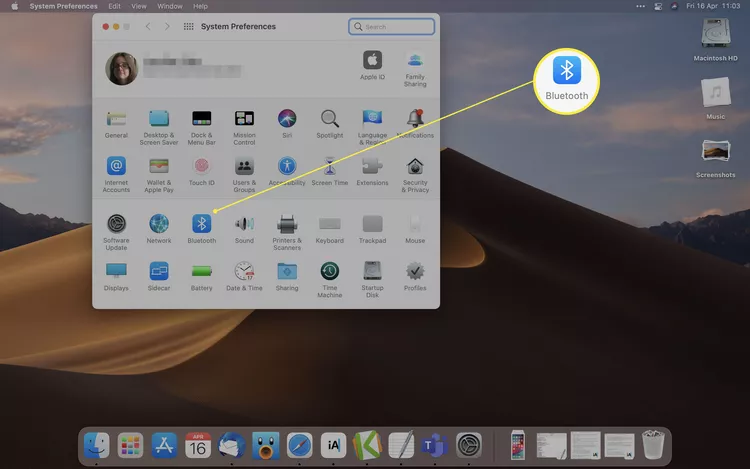
Task: Click the three-dots menu bar extra
Action: (640, 6)
